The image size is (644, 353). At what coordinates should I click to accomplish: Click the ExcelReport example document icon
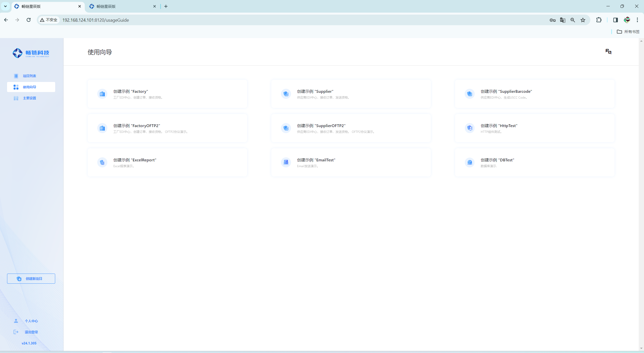tap(102, 163)
